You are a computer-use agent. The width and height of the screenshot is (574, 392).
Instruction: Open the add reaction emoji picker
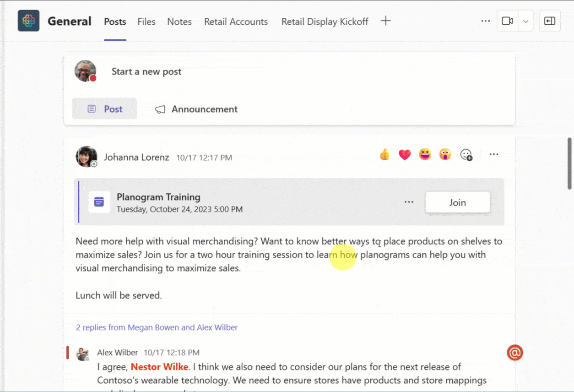click(466, 155)
